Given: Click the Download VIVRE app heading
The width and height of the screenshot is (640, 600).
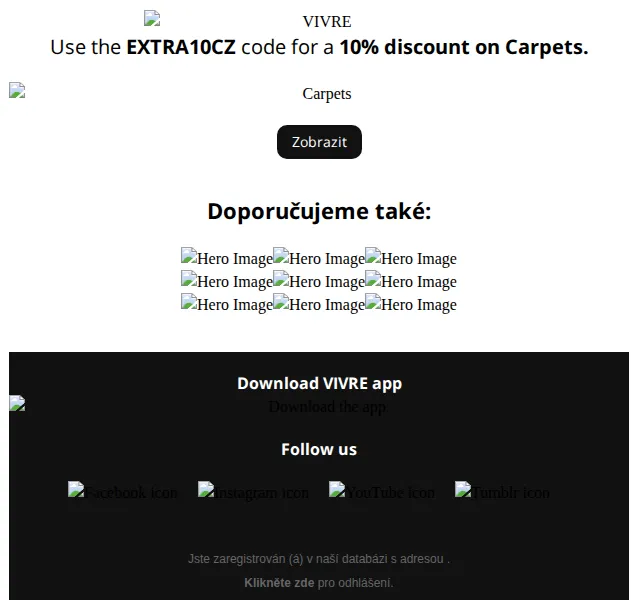Looking at the screenshot, I should click(320, 384).
